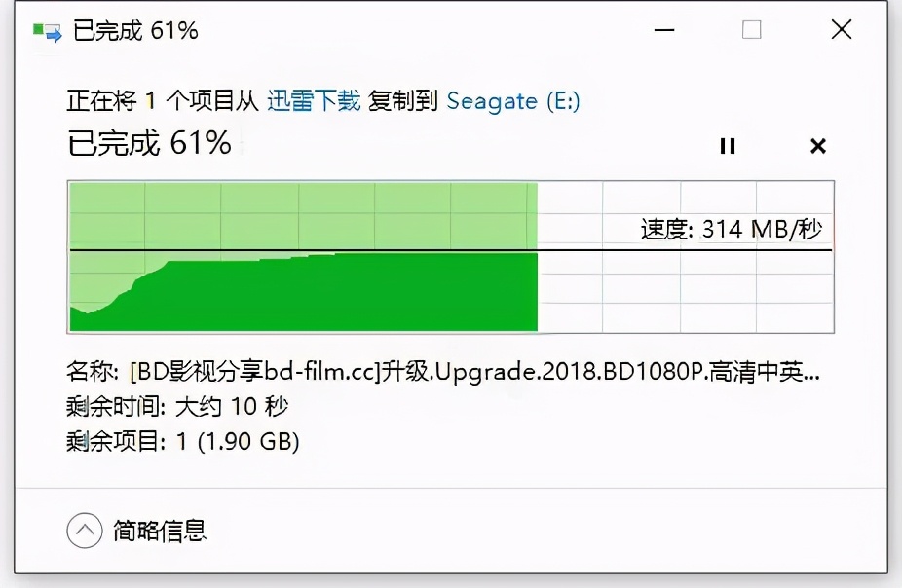Open the 迅雷下载 source folder link
The image size is (902, 588).
click(x=314, y=100)
